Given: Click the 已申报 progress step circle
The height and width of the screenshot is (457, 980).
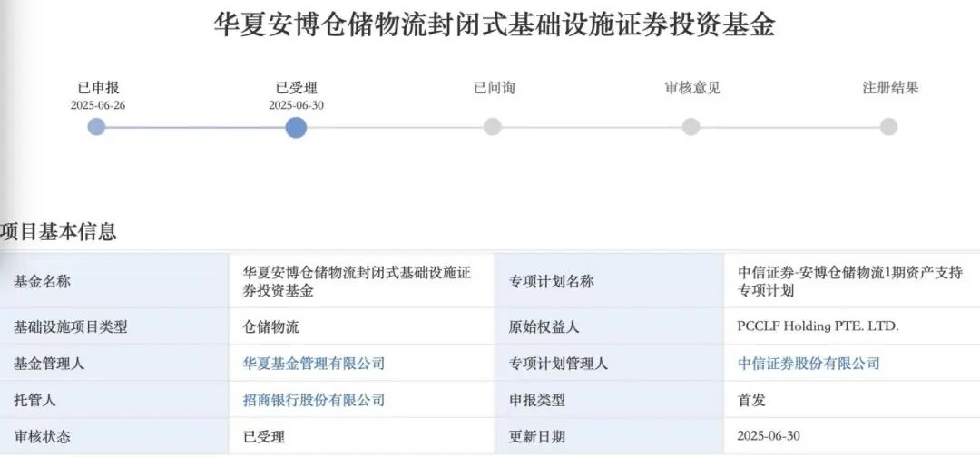Looking at the screenshot, I should pyautogui.click(x=96, y=127).
